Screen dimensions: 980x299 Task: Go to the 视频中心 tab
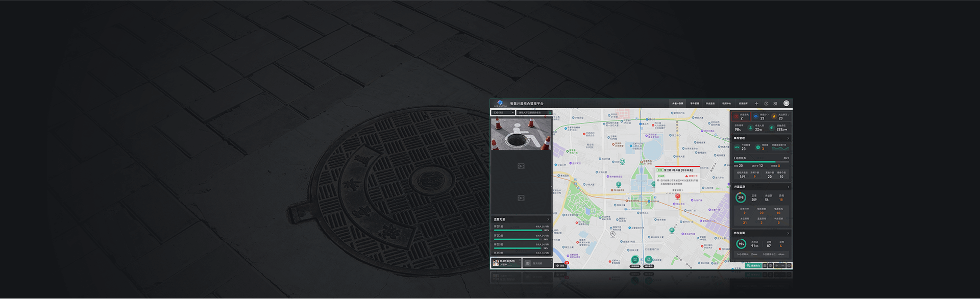(x=726, y=104)
